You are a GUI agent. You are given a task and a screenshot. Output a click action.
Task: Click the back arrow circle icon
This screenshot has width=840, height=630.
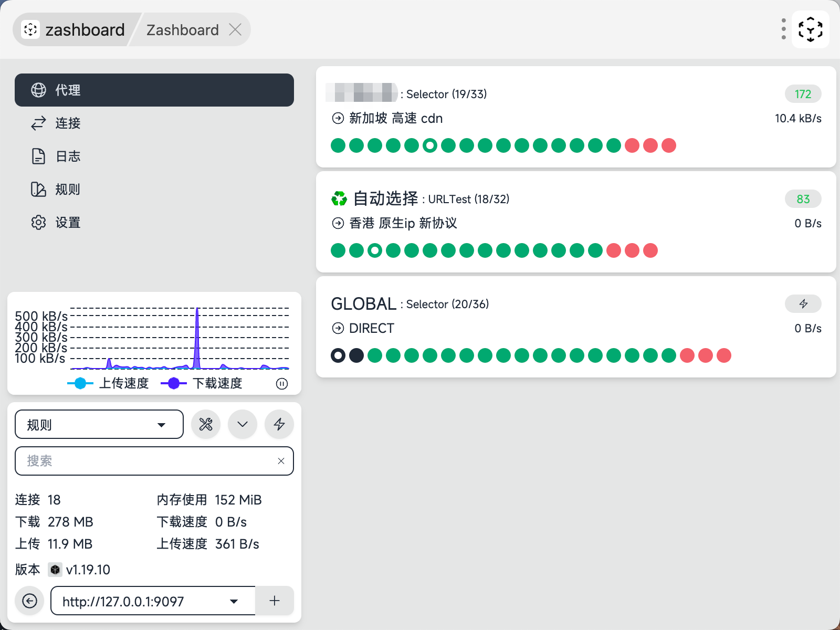(x=30, y=601)
